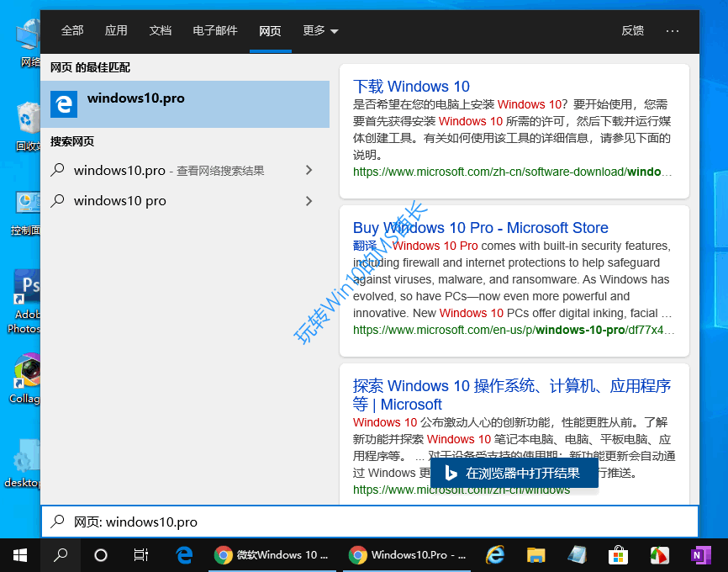Viewport: 728px width, 572px height.
Task: Select the 回收站 Recycle Bin desktop icon
Action: pyautogui.click(x=28, y=126)
